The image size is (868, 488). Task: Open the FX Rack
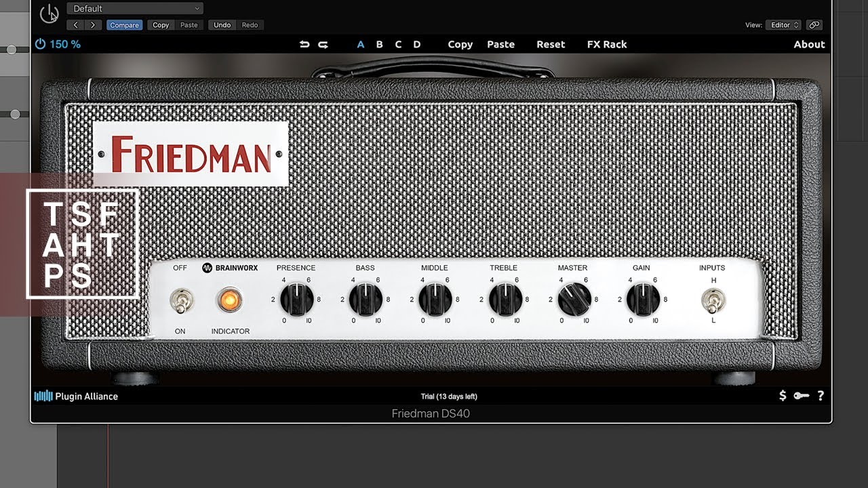[x=607, y=44]
